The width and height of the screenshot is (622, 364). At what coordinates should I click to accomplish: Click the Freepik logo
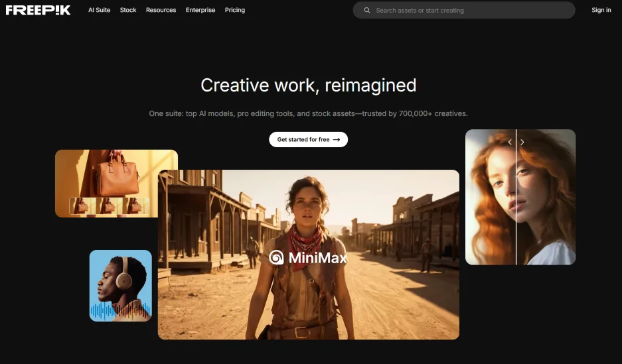click(x=38, y=10)
